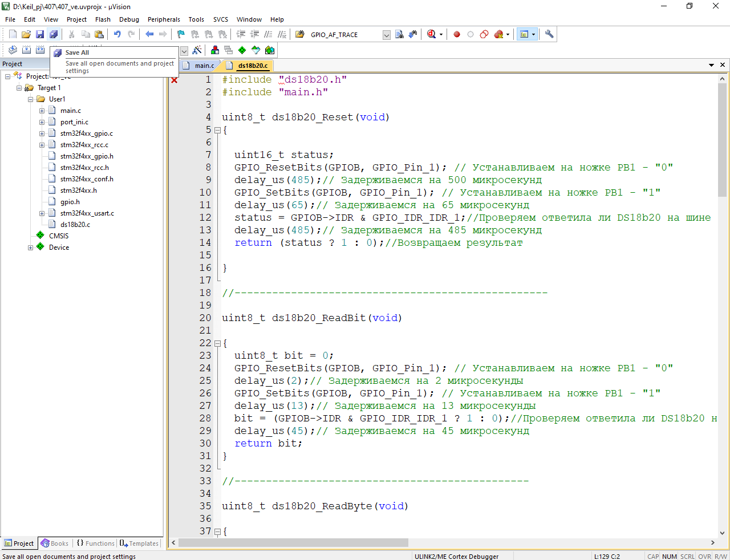This screenshot has height=560, width=730.
Task: Expand the stm32f4xx_usart.c tree node
Action: [x=42, y=213]
